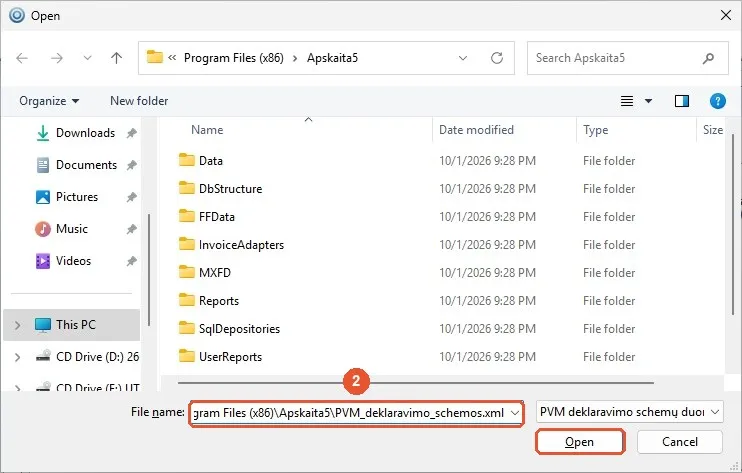Click the Search Apskaita5 field

point(627,58)
